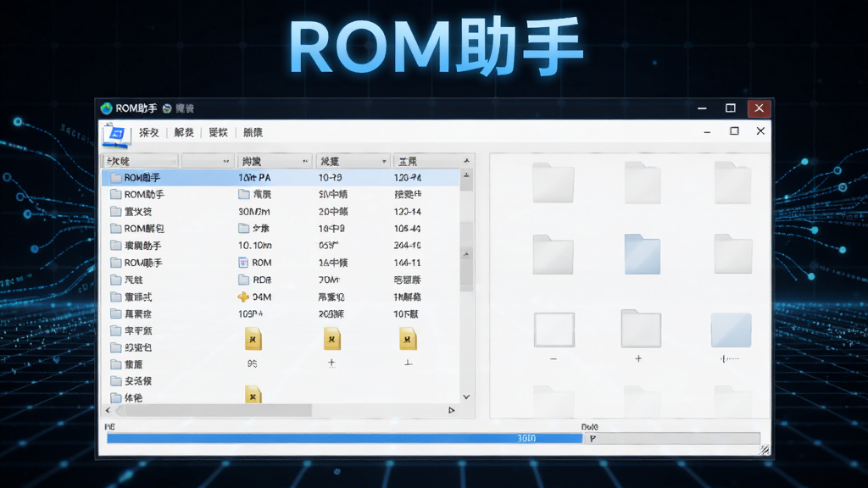Open the blue folder in the right pane
The width and height of the screenshot is (868, 488).
(643, 254)
